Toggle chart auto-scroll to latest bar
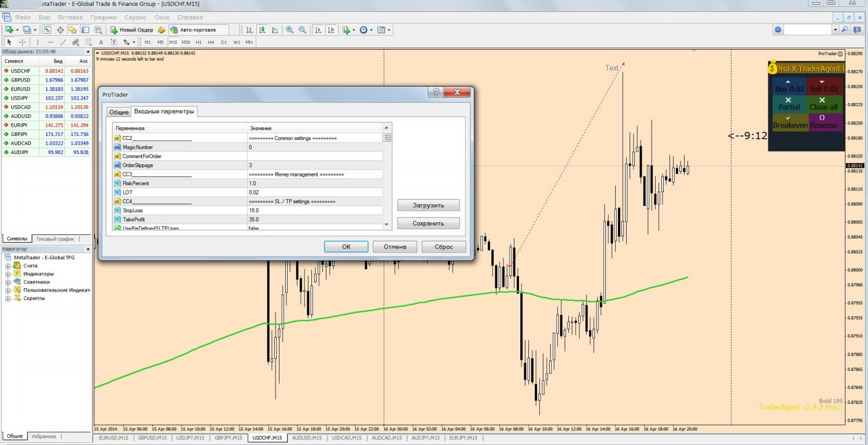868x445 pixels. point(318,30)
